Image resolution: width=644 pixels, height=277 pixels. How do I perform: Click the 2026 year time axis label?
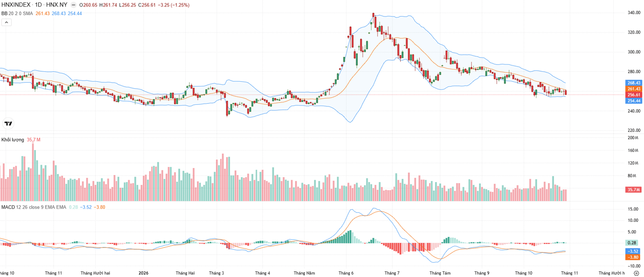coord(144,273)
